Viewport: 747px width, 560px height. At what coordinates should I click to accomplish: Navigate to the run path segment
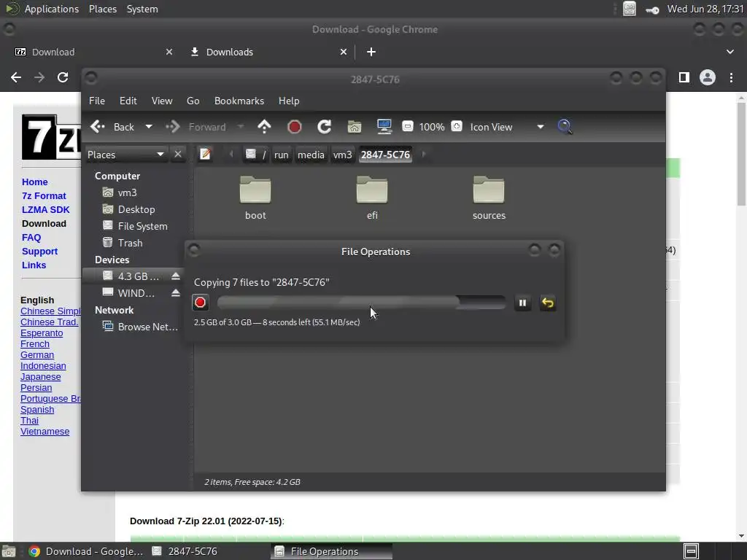281,155
